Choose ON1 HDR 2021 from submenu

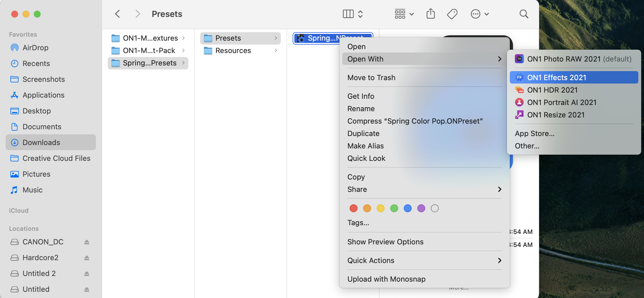(552, 90)
